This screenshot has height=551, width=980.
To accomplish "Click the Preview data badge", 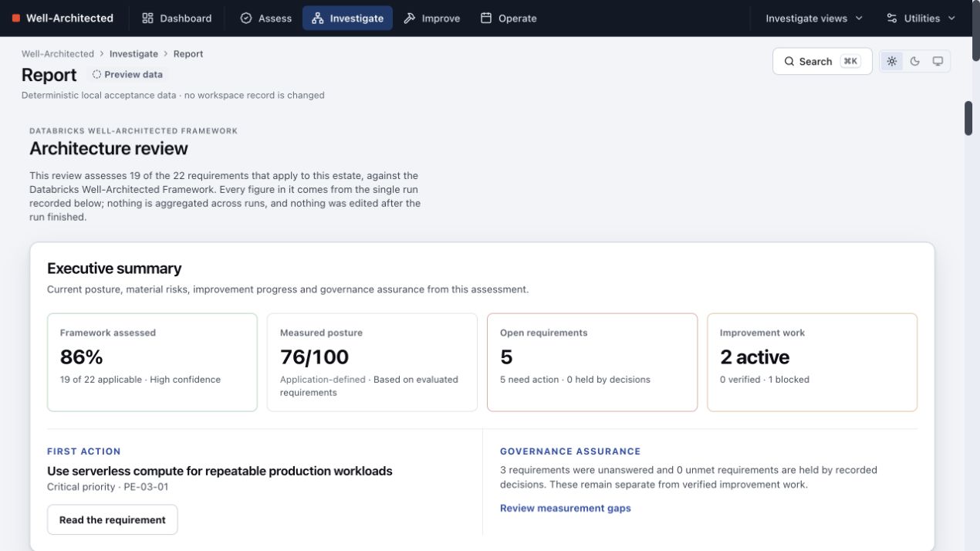I will tap(127, 75).
